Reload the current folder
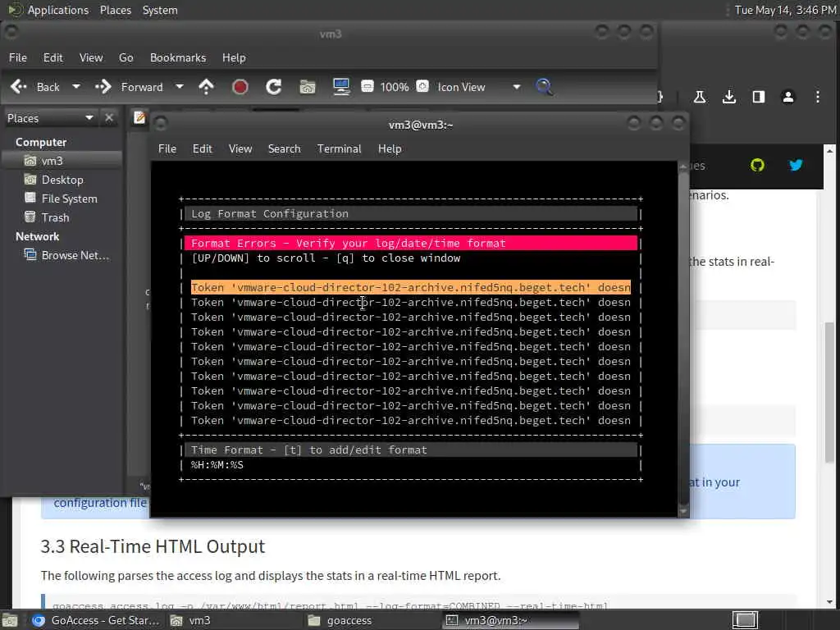Screen dimensions: 840x630 [274, 87]
